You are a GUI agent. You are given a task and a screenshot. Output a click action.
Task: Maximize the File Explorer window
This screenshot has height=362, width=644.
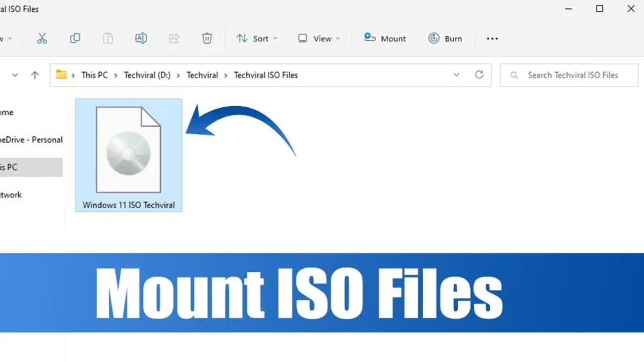[599, 9]
